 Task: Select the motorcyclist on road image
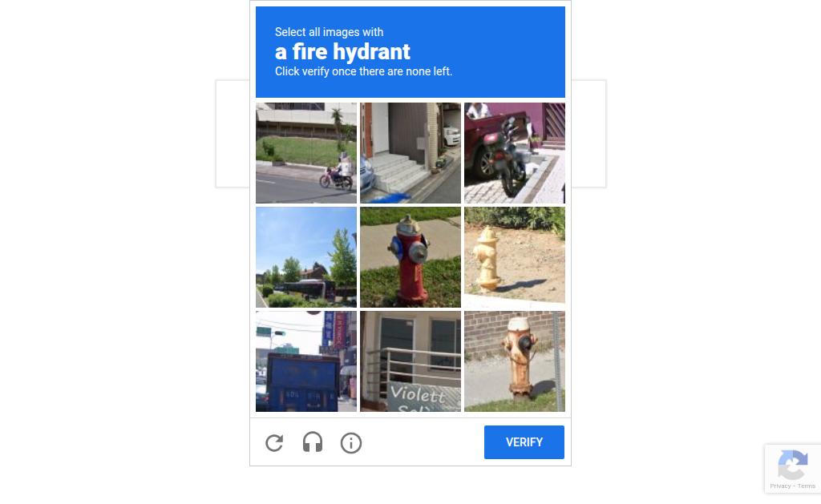pos(306,153)
